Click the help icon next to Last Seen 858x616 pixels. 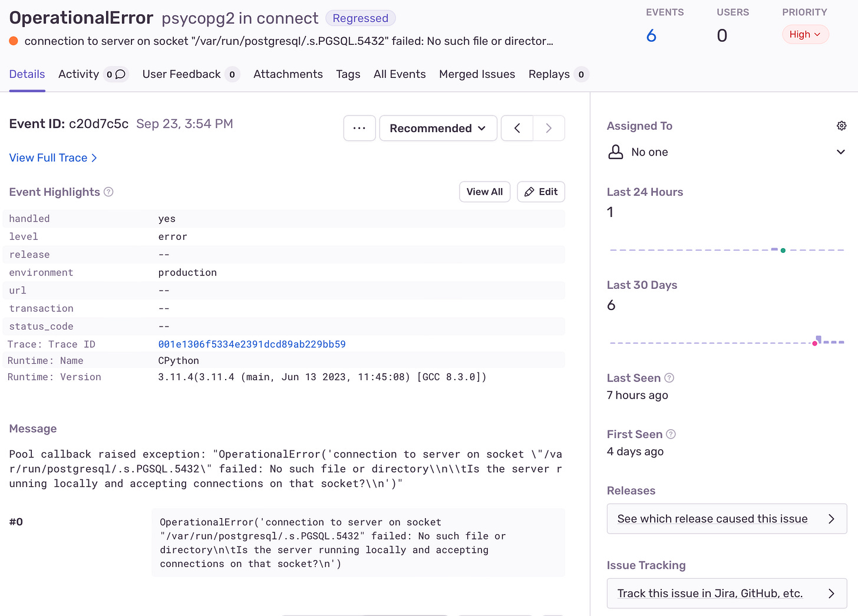tap(669, 378)
